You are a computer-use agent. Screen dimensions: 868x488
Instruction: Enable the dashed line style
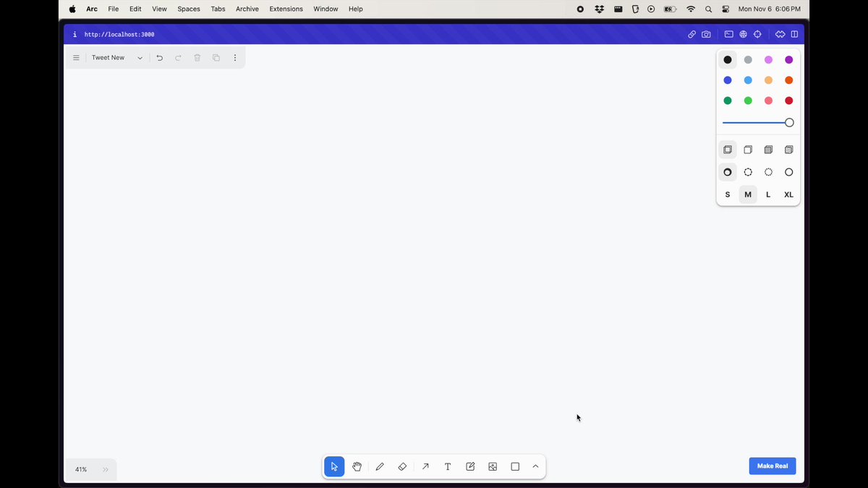(x=748, y=172)
